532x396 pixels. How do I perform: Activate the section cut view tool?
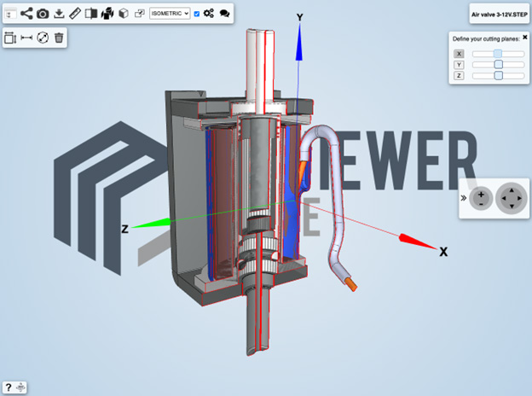click(91, 14)
